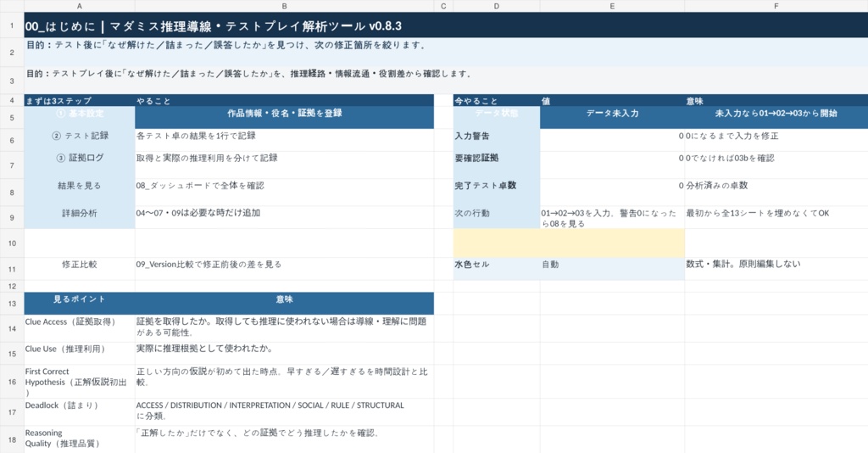This screenshot has height=453, width=868.
Task: Click cell '完了テスト卓数'
Action: 497,193
